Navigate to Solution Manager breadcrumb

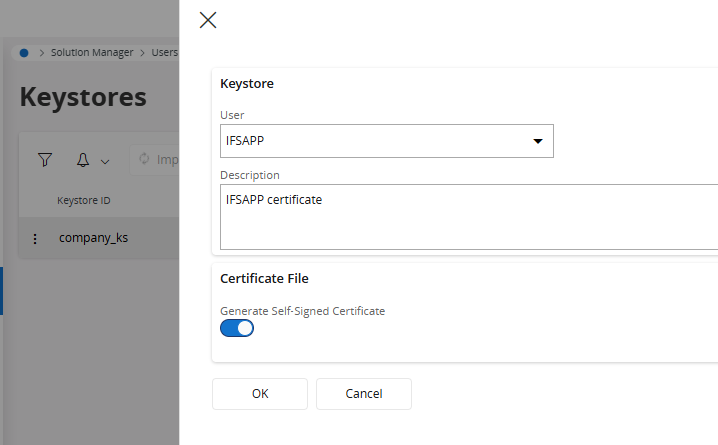[92, 53]
